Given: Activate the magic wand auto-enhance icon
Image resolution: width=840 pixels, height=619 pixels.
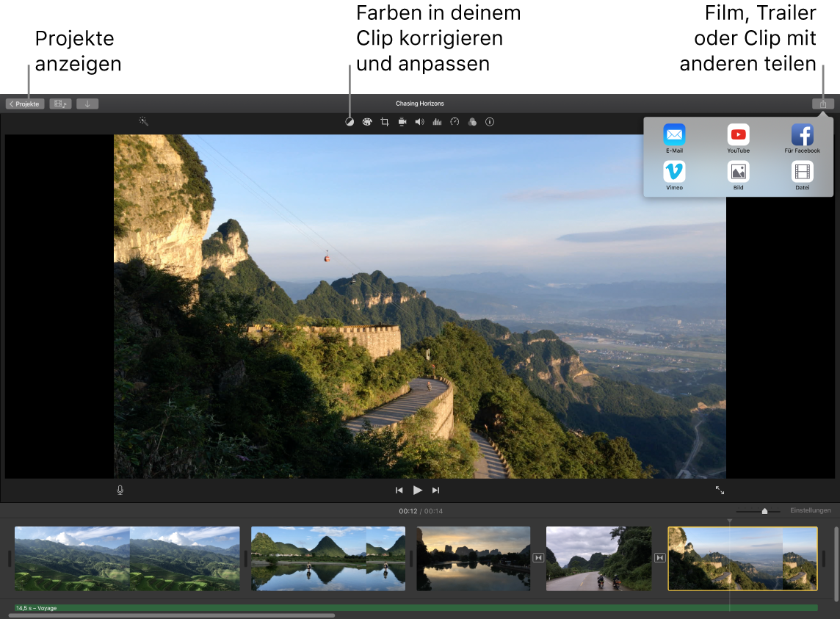Looking at the screenshot, I should click(x=143, y=120).
